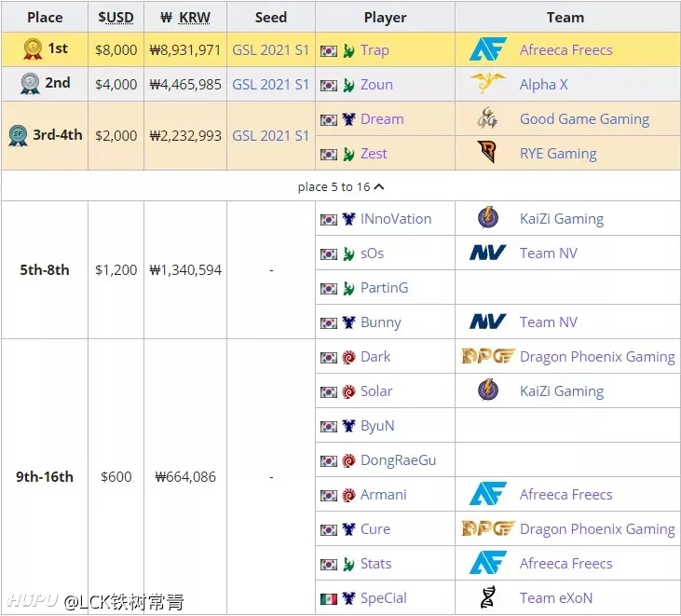Open Dragon Phoenix Gaming link in Dark's row

597,357
